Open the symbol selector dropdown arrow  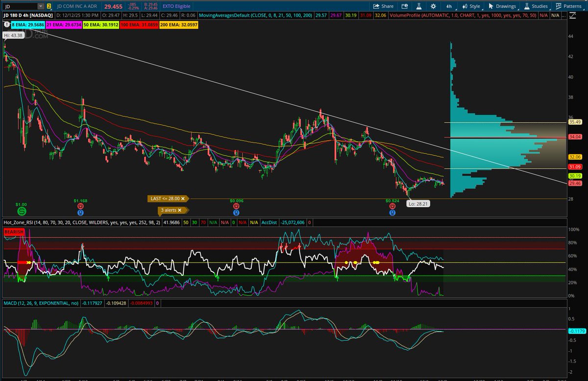[x=40, y=7]
